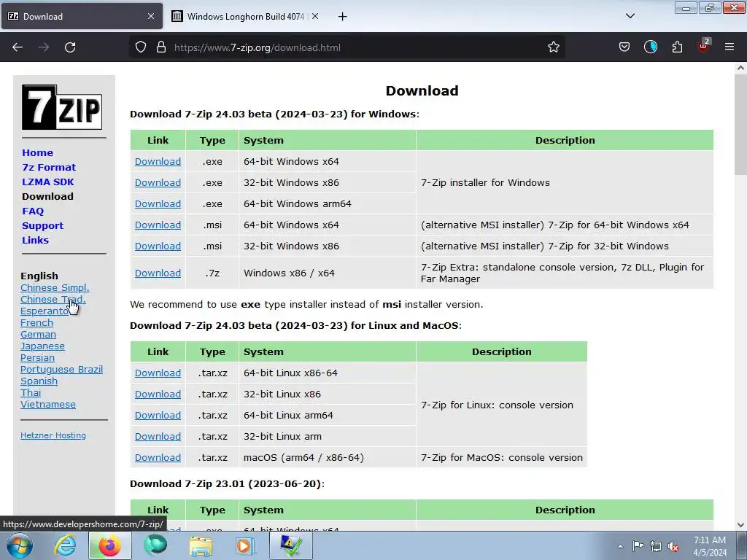Switch language to French

(36, 323)
